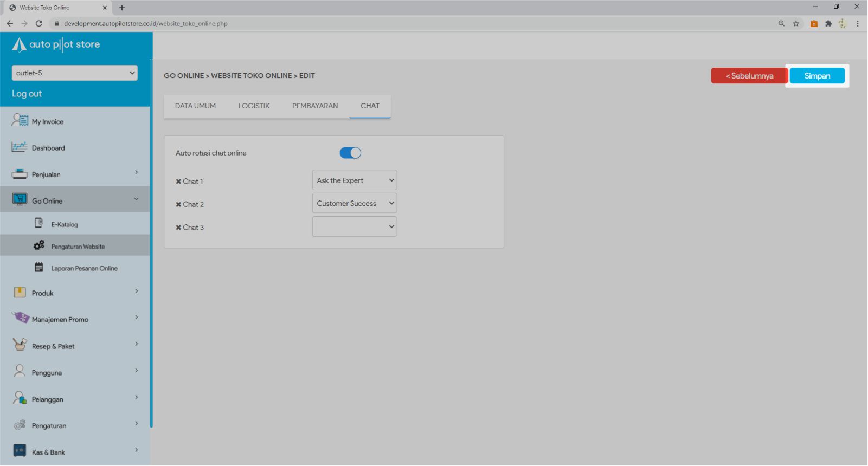Open the outlet-5 selector dropdown
868x466 pixels.
75,73
